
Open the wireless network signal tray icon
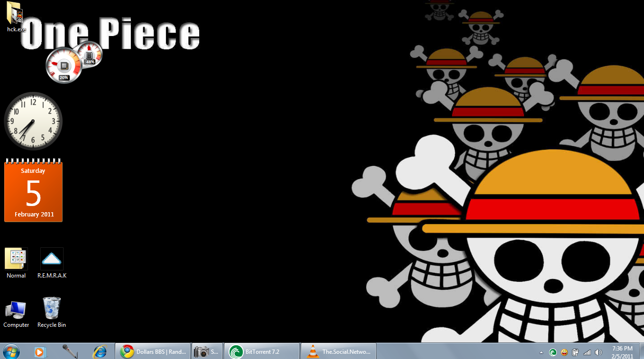point(587,352)
